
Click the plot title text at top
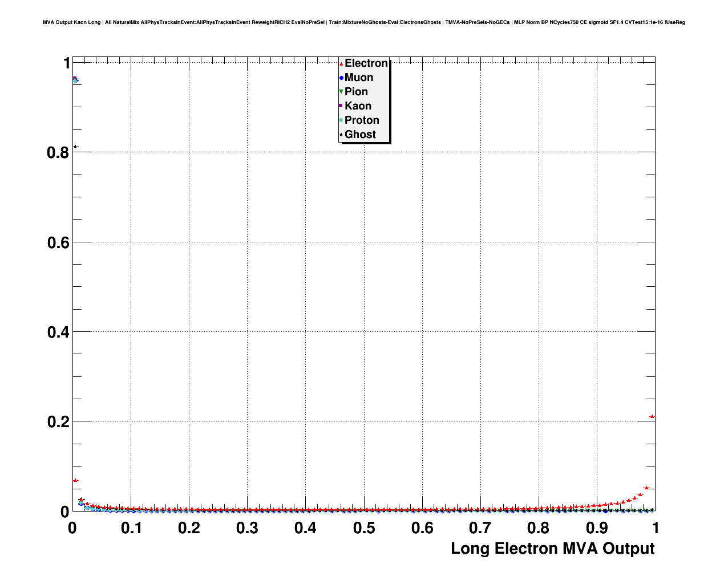364,22
